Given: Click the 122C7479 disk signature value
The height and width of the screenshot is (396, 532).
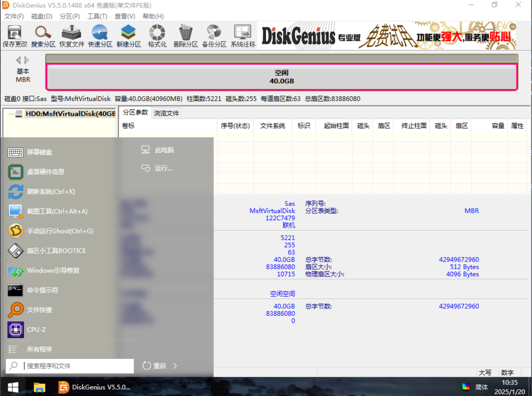Looking at the screenshot, I should pyautogui.click(x=280, y=218).
